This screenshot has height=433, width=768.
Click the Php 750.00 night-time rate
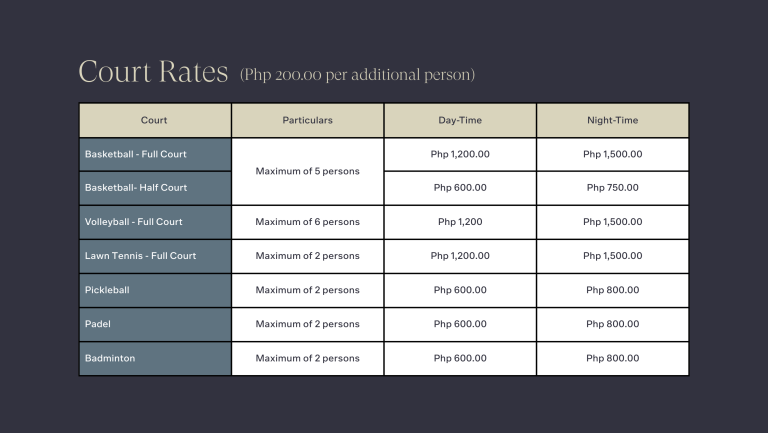pyautogui.click(x=612, y=188)
